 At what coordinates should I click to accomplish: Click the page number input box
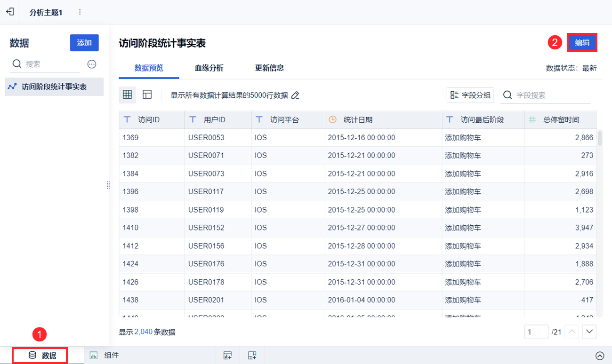pyautogui.click(x=536, y=332)
